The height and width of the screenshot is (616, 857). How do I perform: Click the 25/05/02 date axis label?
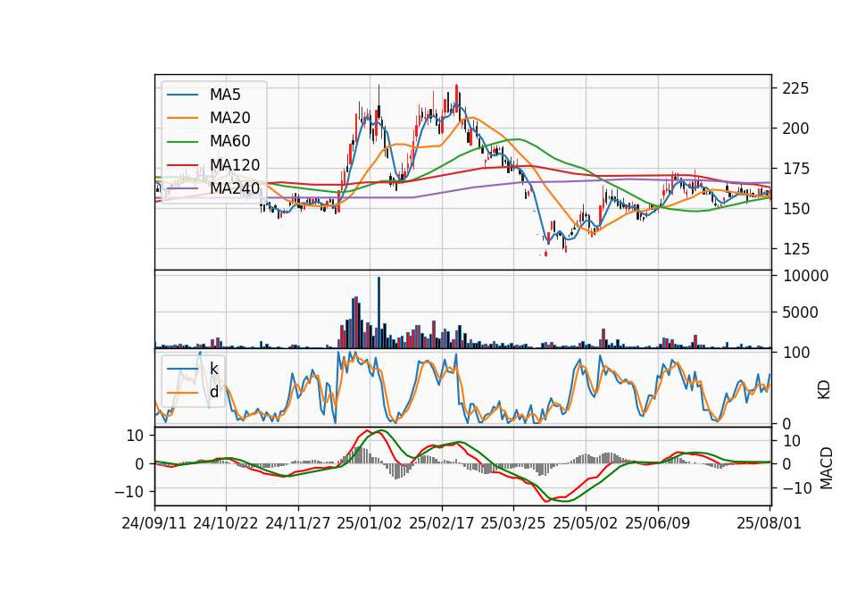586,523
